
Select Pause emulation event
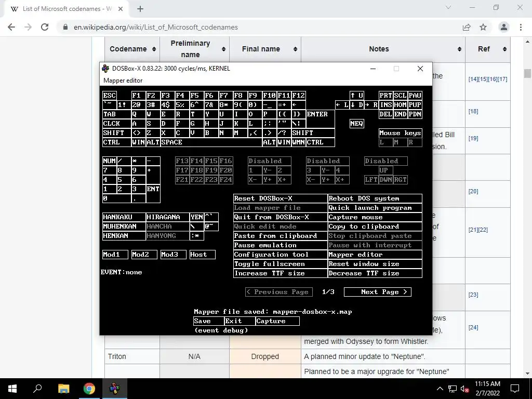click(280, 245)
